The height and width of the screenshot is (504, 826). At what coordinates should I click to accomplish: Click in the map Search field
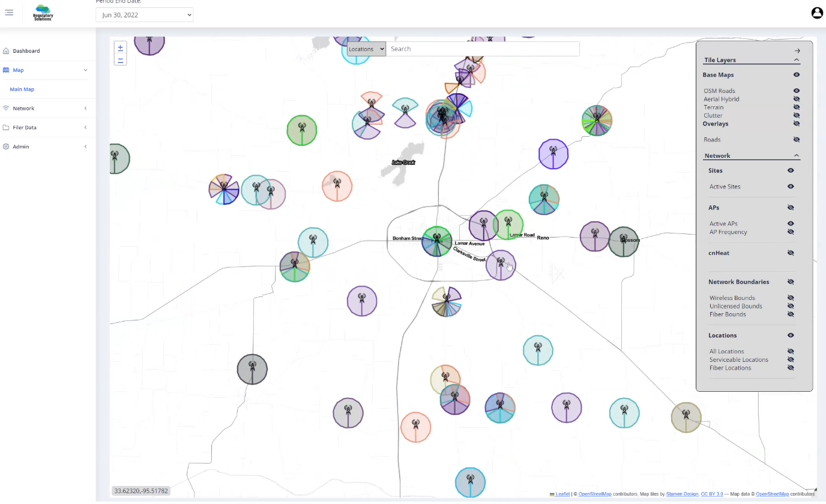click(x=483, y=49)
